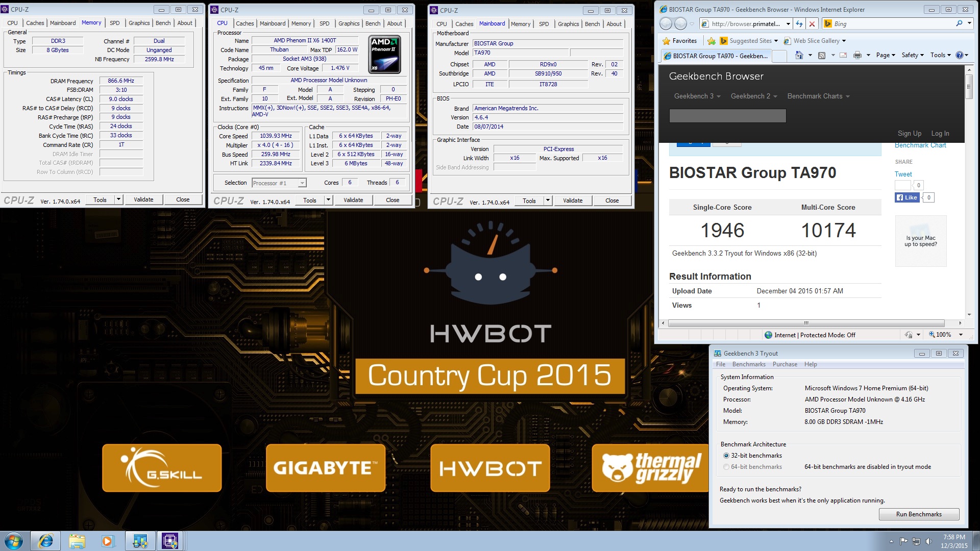This screenshot has height=551, width=980.
Task: Open the Page menu dropdown
Action: coord(886,55)
